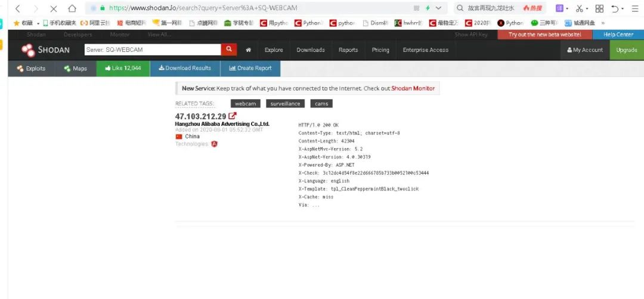Click the Developers top bar link
The height and width of the screenshot is (299, 644).
click(x=78, y=35)
